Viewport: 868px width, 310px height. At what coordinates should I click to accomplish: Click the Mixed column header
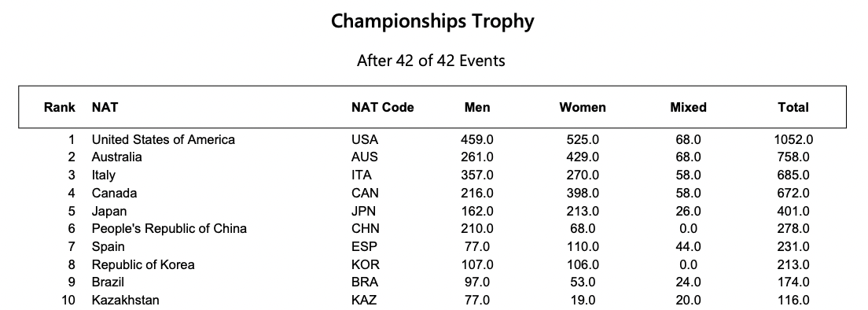click(x=688, y=107)
